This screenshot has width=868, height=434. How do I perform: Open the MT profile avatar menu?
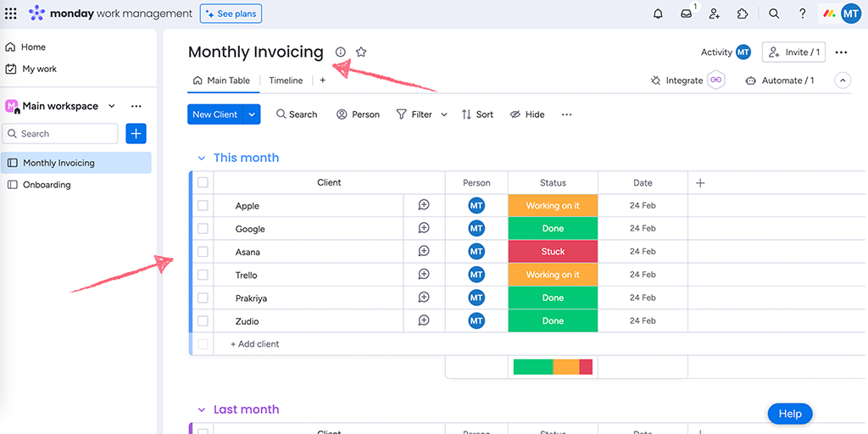[x=851, y=14]
